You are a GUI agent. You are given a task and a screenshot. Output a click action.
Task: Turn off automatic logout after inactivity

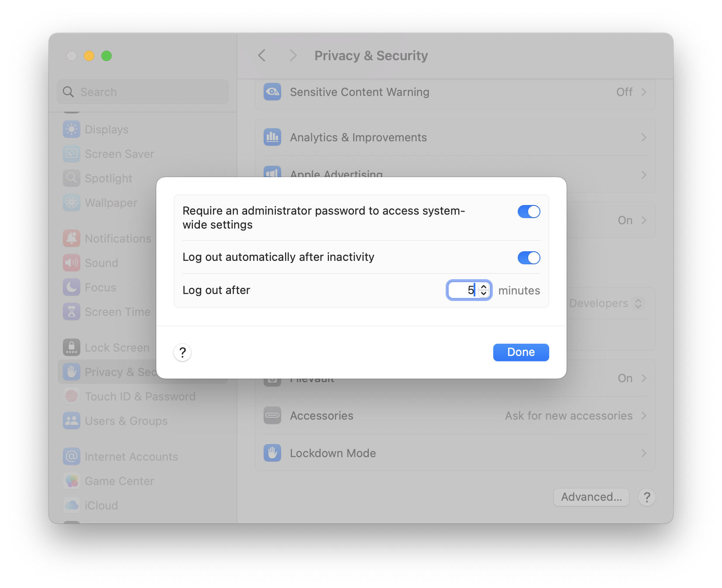tap(529, 258)
